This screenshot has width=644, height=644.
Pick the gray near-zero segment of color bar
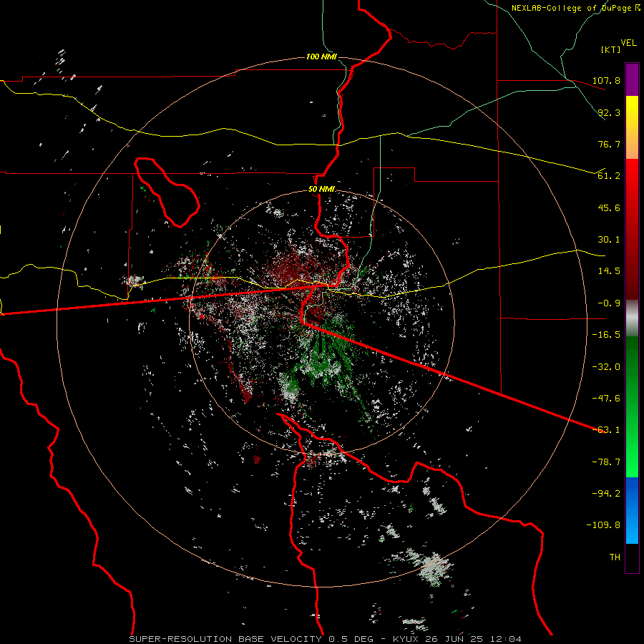point(632,318)
